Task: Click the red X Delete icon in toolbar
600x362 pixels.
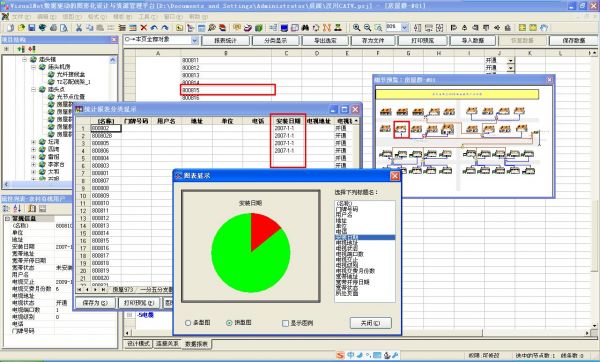Action: tap(144, 28)
